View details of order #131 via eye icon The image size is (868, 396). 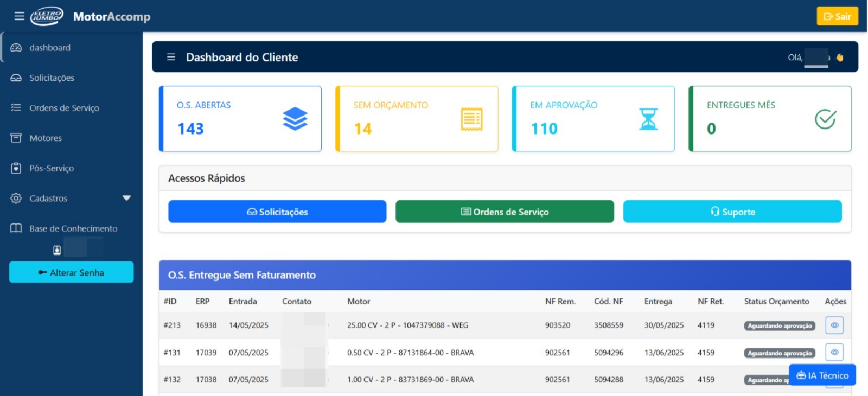click(834, 353)
